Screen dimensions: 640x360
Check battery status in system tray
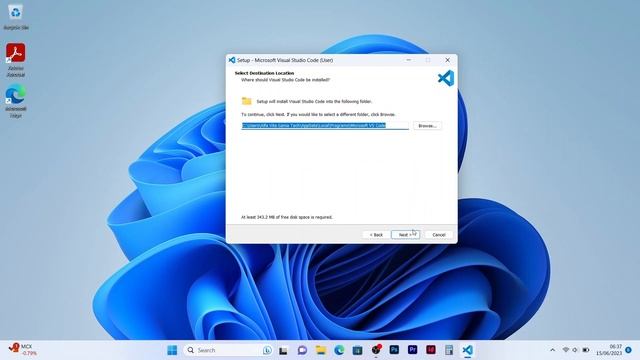(x=586, y=350)
